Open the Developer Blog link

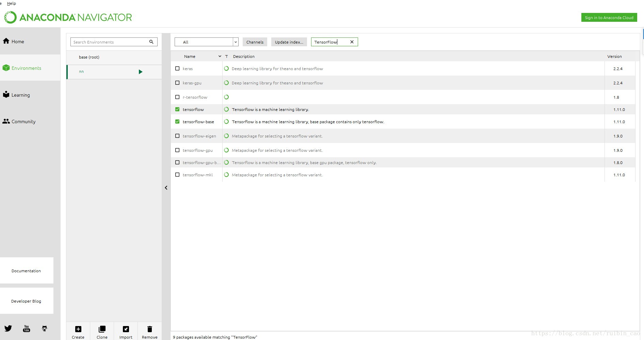(26, 301)
